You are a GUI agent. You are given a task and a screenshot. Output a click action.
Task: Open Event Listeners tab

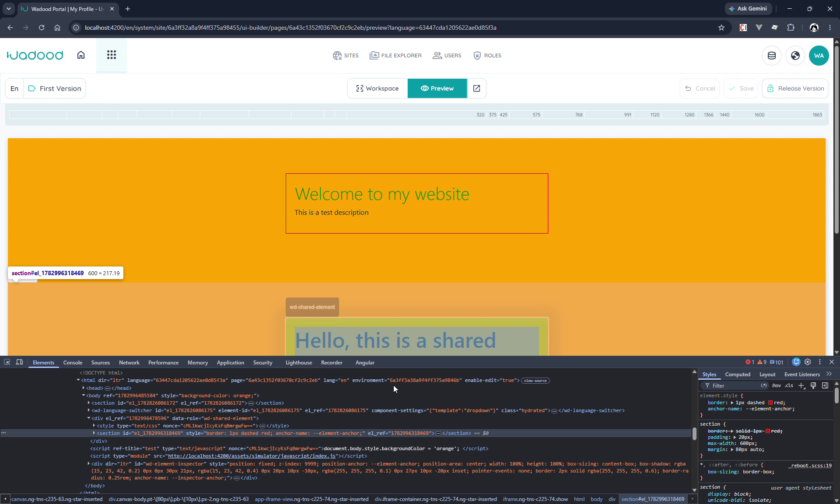(802, 374)
